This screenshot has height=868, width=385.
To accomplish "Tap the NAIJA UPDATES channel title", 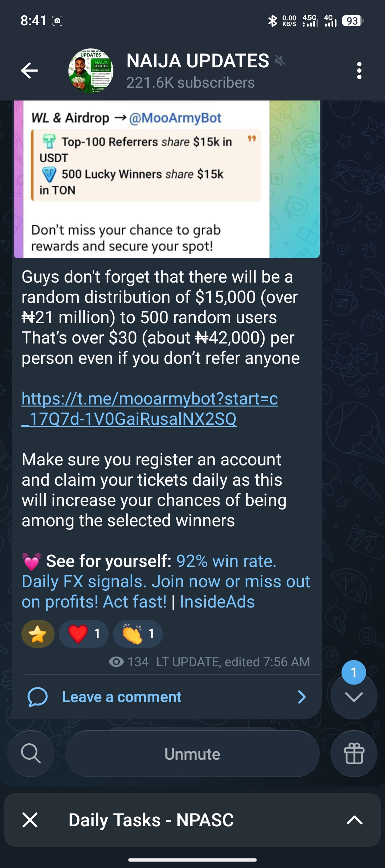I will tap(198, 61).
